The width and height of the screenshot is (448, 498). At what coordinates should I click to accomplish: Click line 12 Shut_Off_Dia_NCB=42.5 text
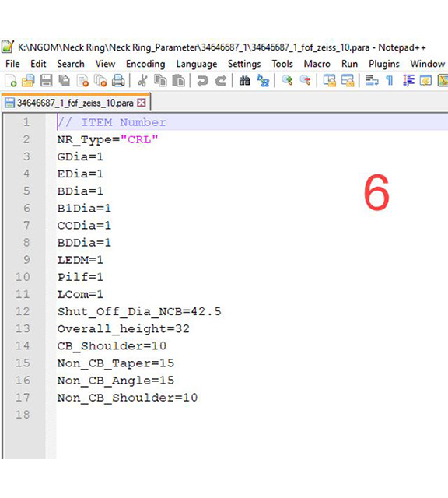click(x=139, y=311)
